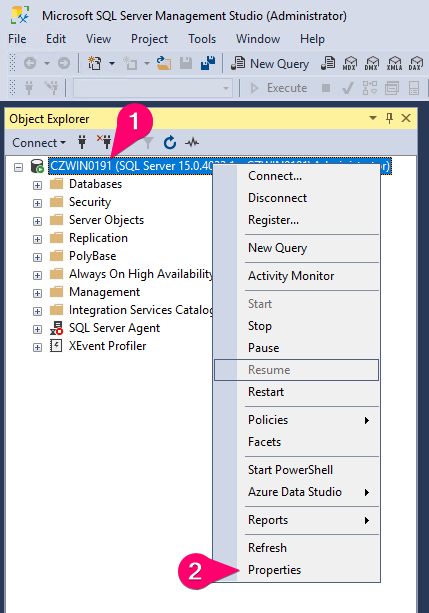Collapse the CZWIN0191 server node

[x=18, y=167]
